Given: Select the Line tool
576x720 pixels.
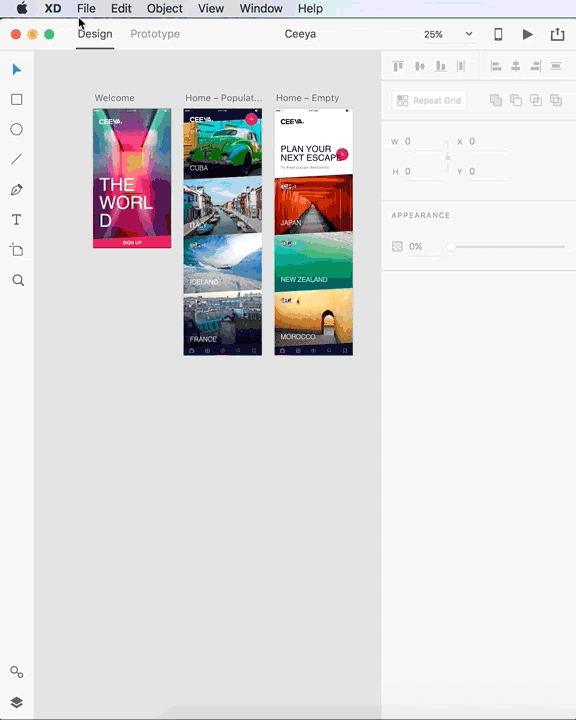Looking at the screenshot, I should 17,159.
